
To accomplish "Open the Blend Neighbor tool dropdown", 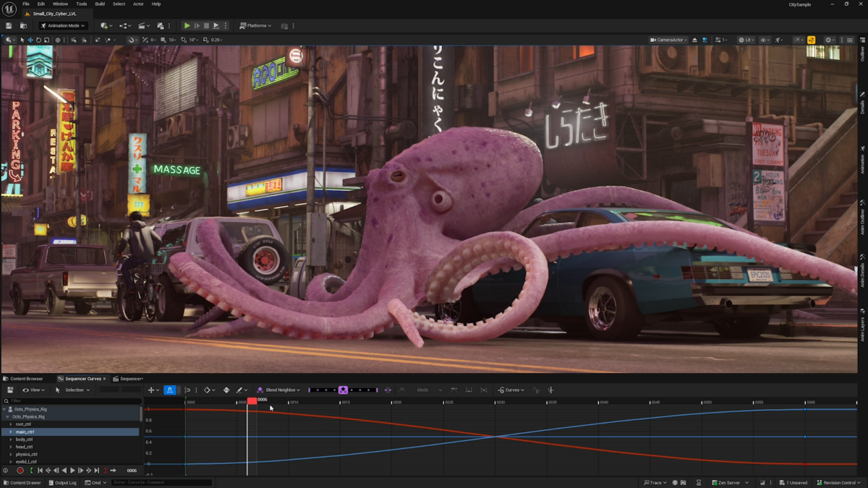I will coord(278,390).
